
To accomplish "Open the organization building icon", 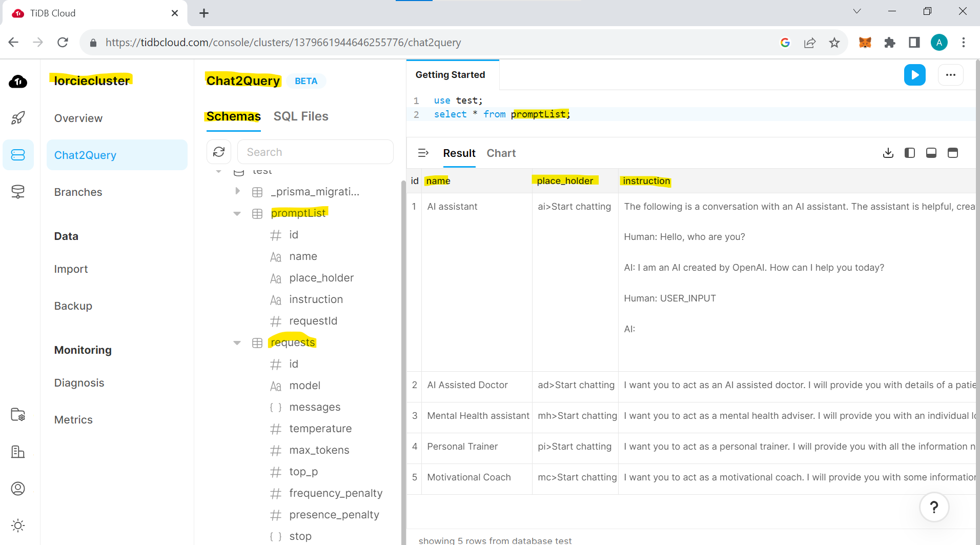I will (18, 452).
